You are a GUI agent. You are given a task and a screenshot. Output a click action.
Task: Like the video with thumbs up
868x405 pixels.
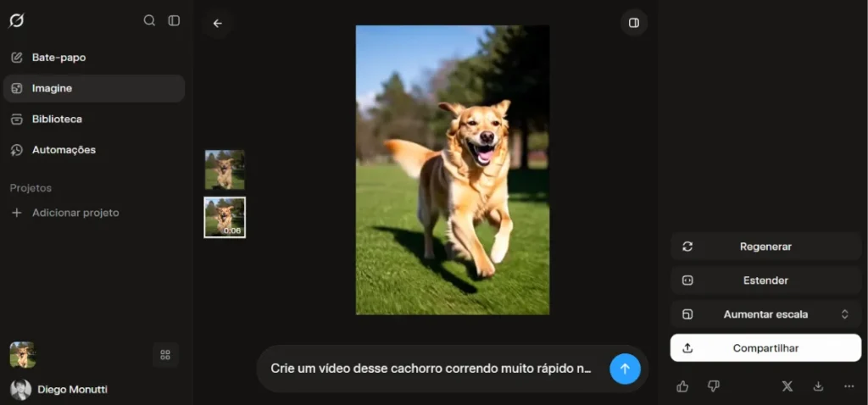682,386
